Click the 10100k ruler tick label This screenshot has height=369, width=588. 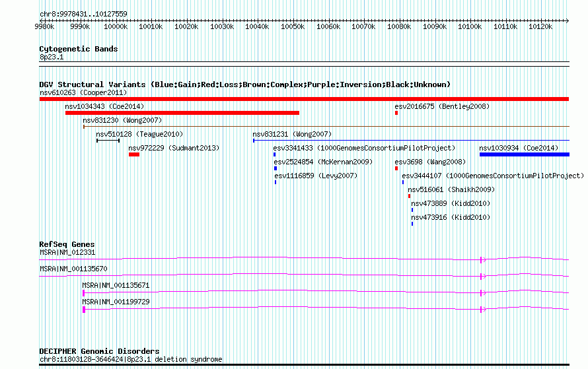pyautogui.click(x=470, y=26)
